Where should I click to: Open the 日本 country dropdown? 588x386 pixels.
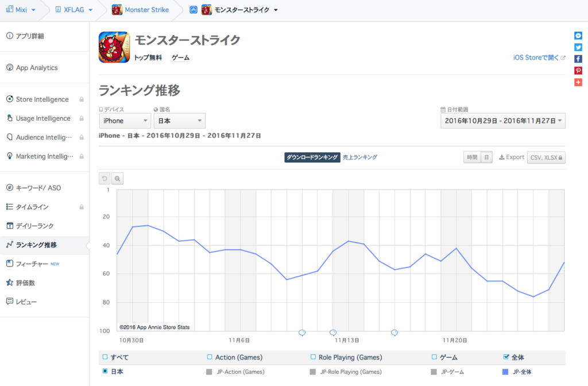179,121
